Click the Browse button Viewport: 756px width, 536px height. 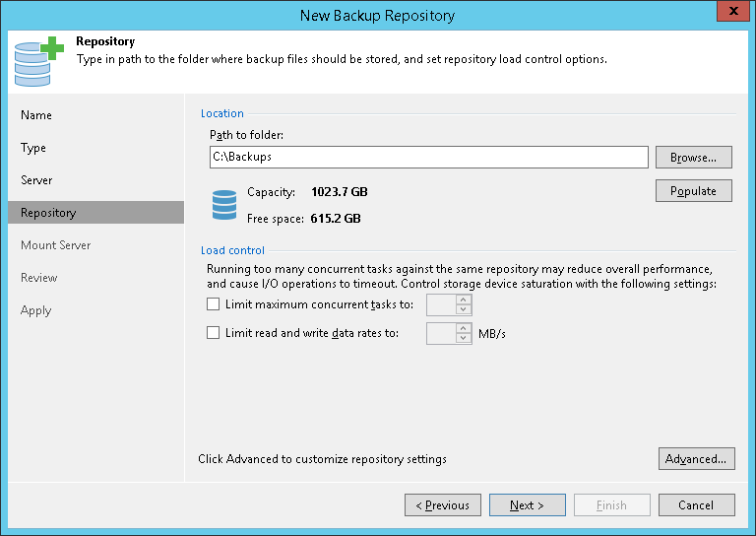pos(694,158)
